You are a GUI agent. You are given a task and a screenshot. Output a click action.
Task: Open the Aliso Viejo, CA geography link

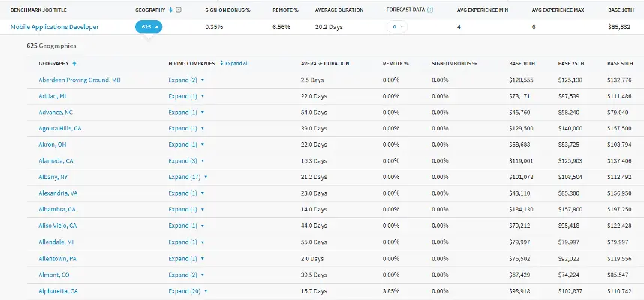coord(58,226)
